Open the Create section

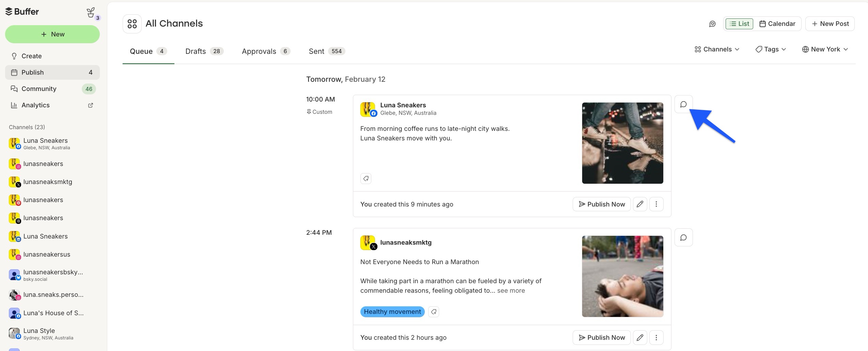pos(52,56)
